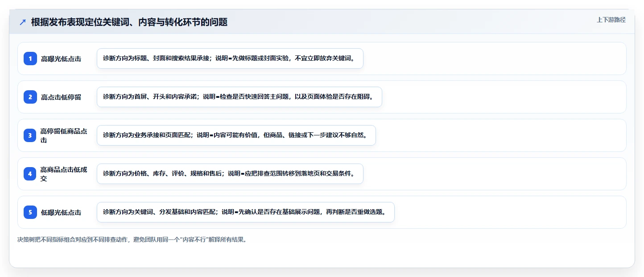This screenshot has width=644, height=277.
Task: Click step badge 4 for 高商品点击低成交
Action: coord(30,174)
